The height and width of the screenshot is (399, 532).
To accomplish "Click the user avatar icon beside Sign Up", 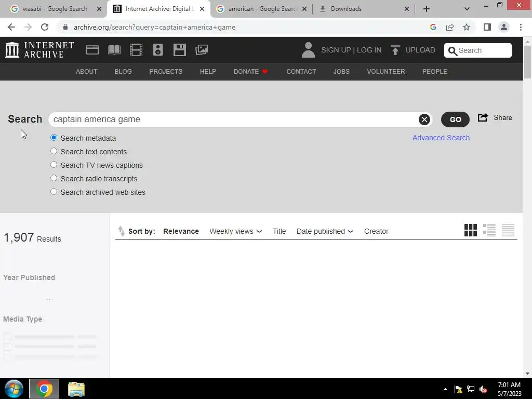I will [x=308, y=50].
